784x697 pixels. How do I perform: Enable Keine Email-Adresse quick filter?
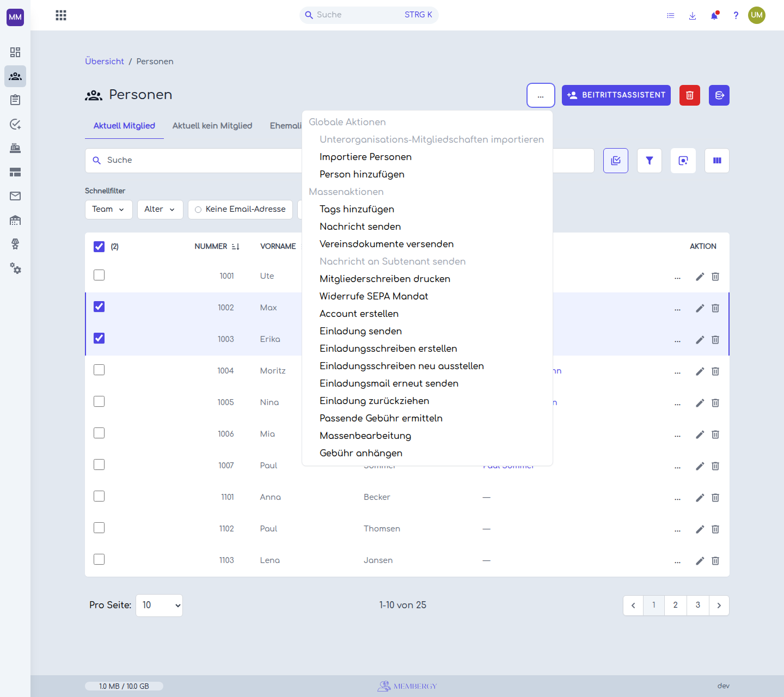click(240, 210)
